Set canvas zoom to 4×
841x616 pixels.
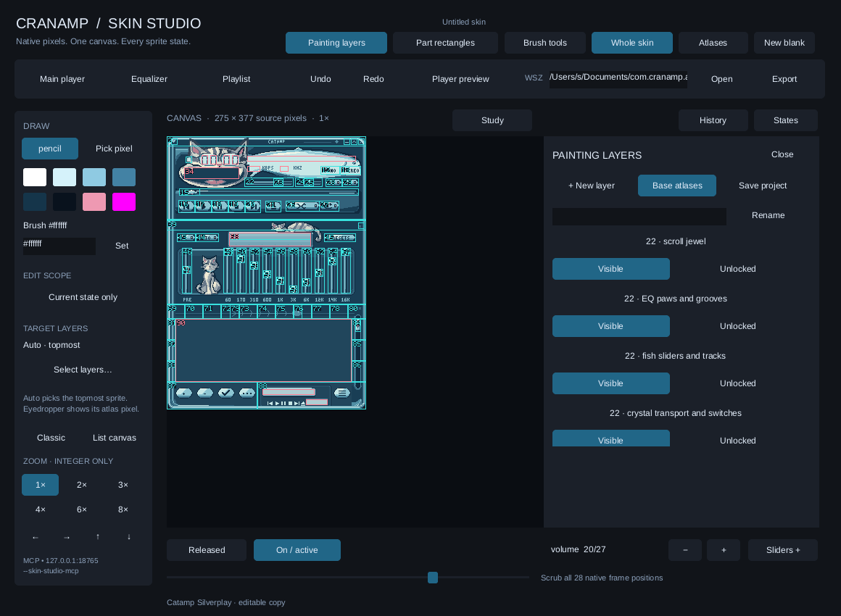(x=40, y=509)
